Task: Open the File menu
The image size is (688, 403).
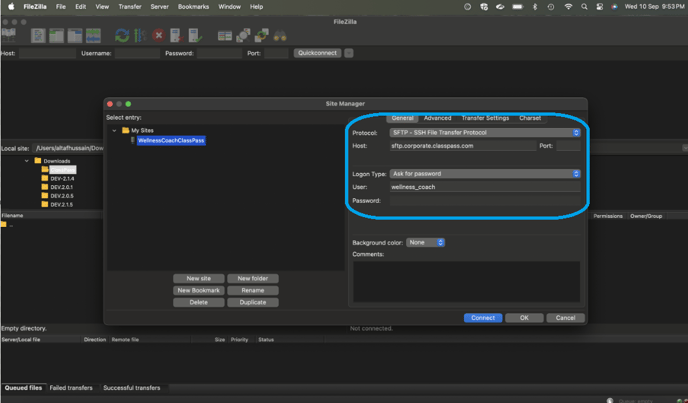Action: 61,7
